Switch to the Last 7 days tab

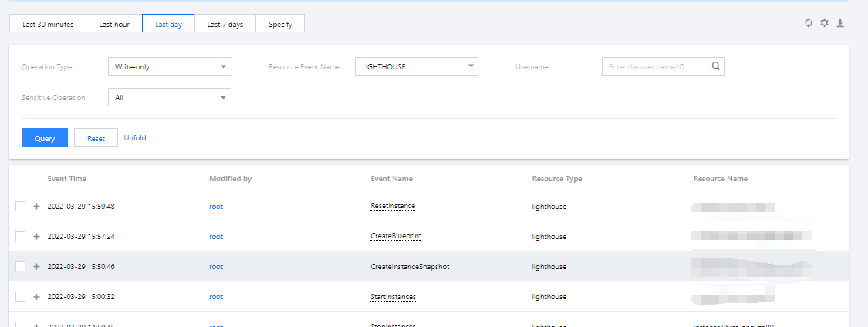225,24
